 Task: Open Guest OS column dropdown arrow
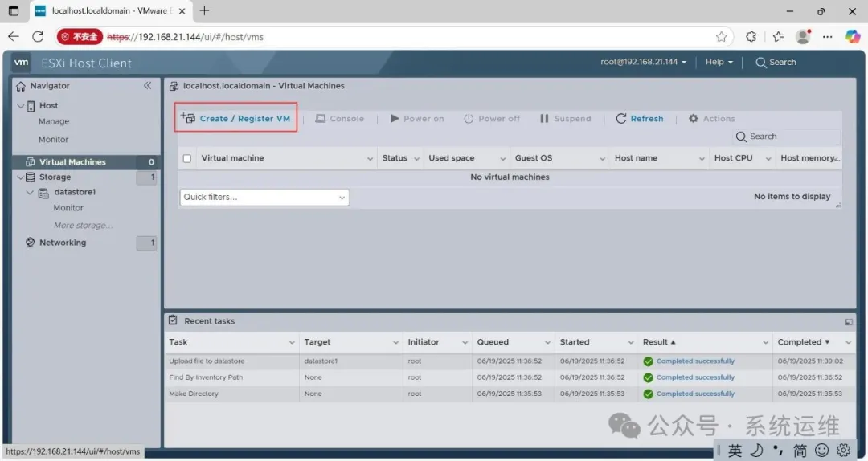(x=602, y=159)
